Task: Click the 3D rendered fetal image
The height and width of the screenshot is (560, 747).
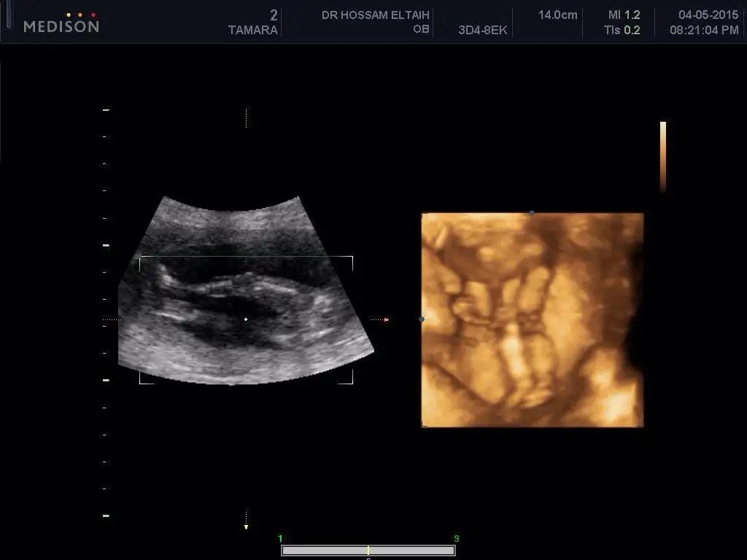Action: click(532, 319)
